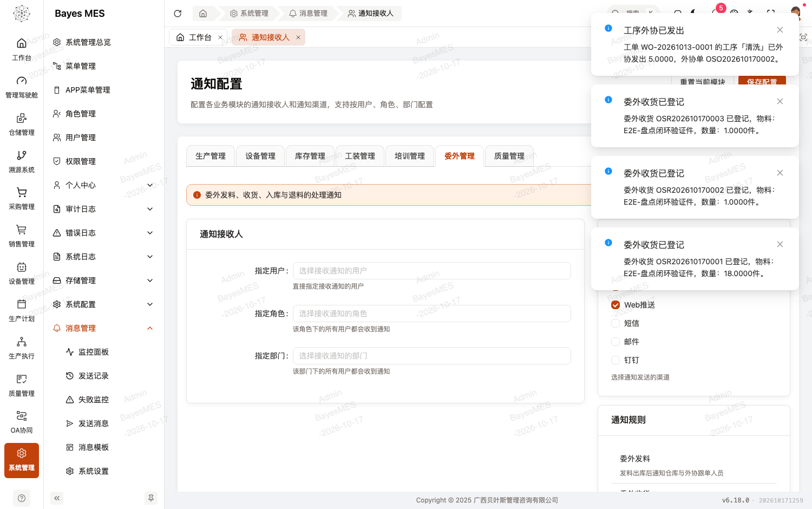812x509 pixels.
Task: Switch to the 采购管理 module
Action: [22, 199]
